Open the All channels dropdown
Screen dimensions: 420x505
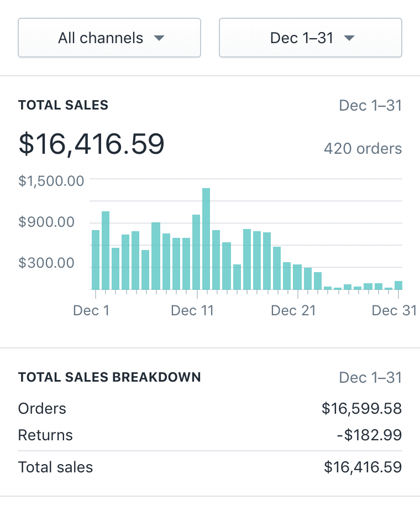109,38
